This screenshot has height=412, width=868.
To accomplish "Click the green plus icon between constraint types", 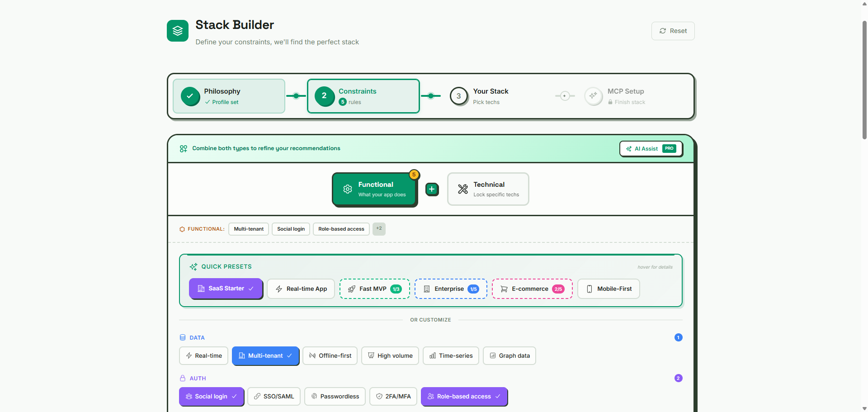I will click(x=432, y=189).
